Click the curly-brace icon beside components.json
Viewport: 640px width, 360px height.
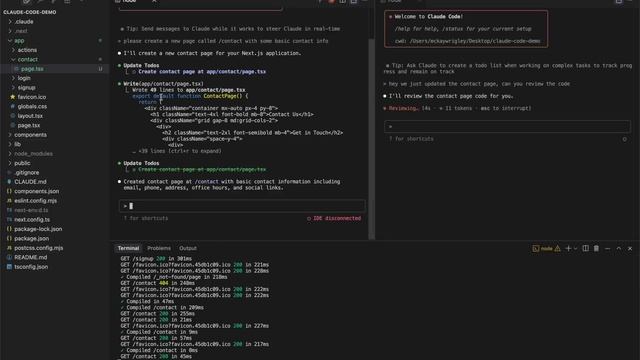pos(9,191)
